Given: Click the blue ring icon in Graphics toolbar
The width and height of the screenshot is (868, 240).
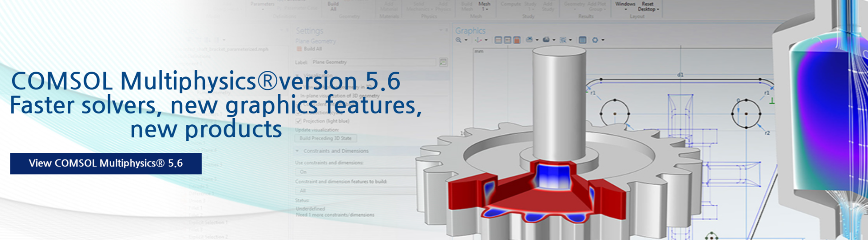Looking at the screenshot, I should 595,40.
